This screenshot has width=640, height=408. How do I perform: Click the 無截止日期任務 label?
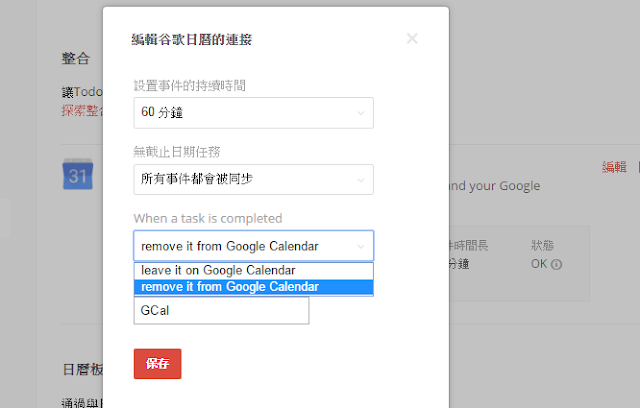tap(177, 152)
